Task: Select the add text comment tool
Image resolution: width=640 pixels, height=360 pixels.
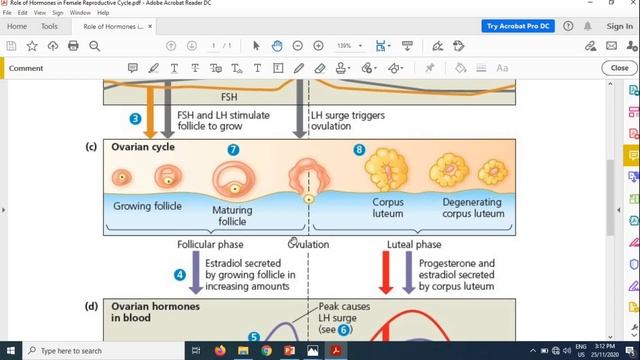Action: coord(257,68)
